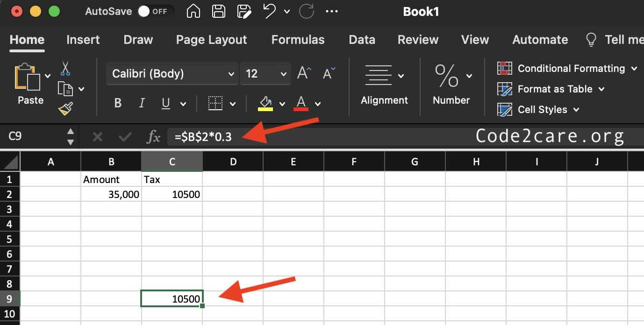Apply the Format Painter

click(66, 108)
